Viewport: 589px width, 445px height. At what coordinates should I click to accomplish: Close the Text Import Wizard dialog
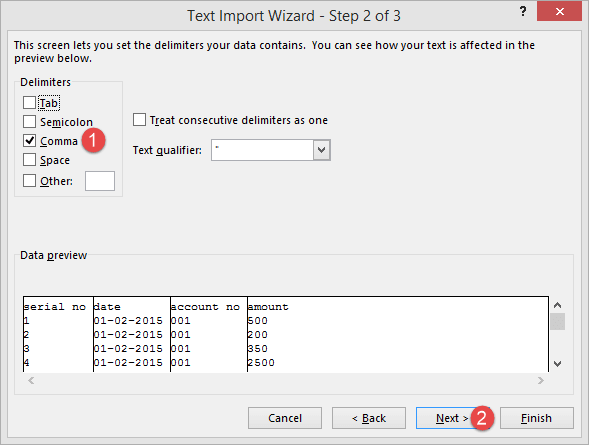[x=559, y=11]
